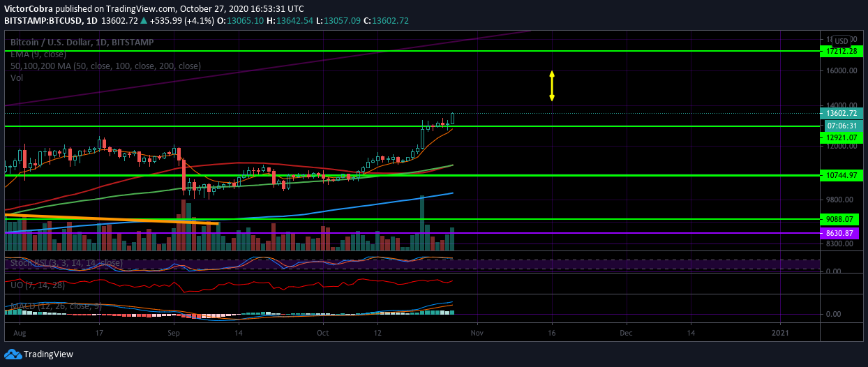Image resolution: width=868 pixels, height=367 pixels.
Task: Click the TradingView logo icon
Action: point(13,354)
